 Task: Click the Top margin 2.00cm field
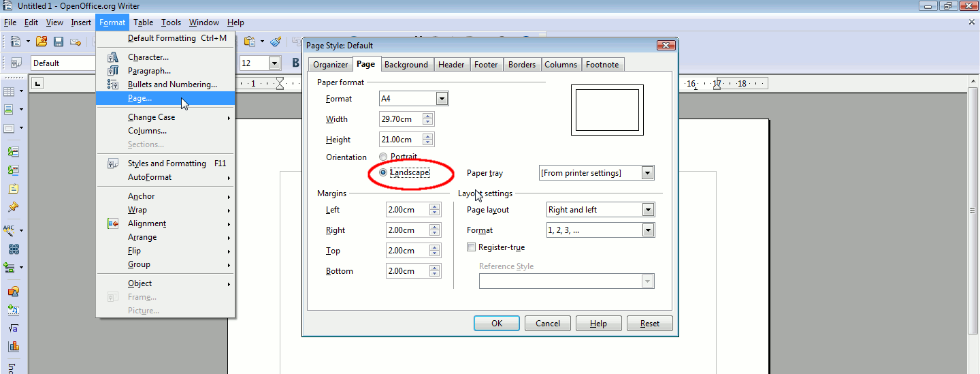(407, 251)
